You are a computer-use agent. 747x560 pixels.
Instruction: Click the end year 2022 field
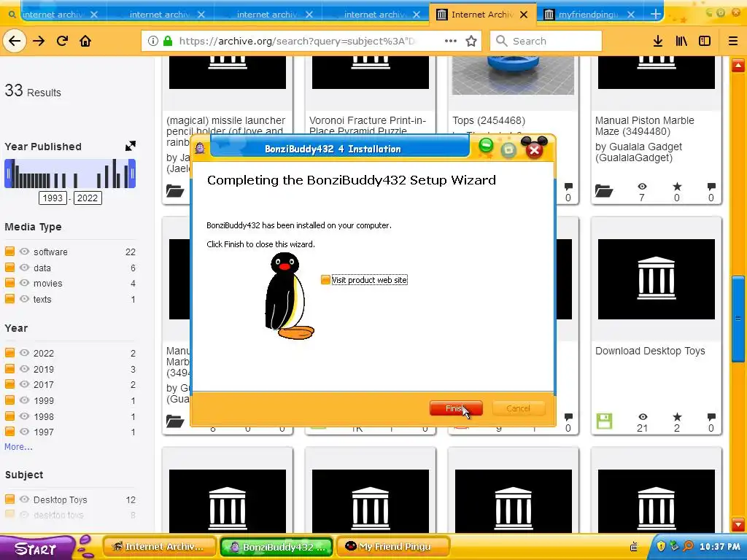(88, 198)
